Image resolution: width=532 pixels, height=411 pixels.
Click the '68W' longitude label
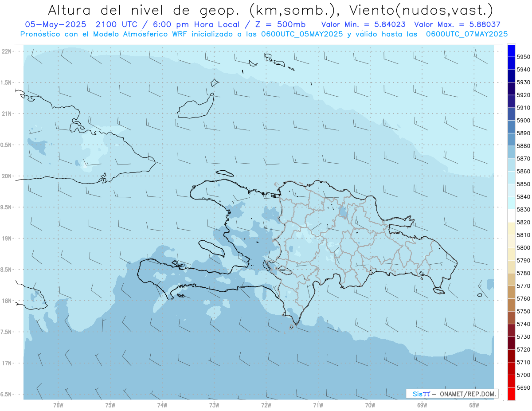pos(474,405)
